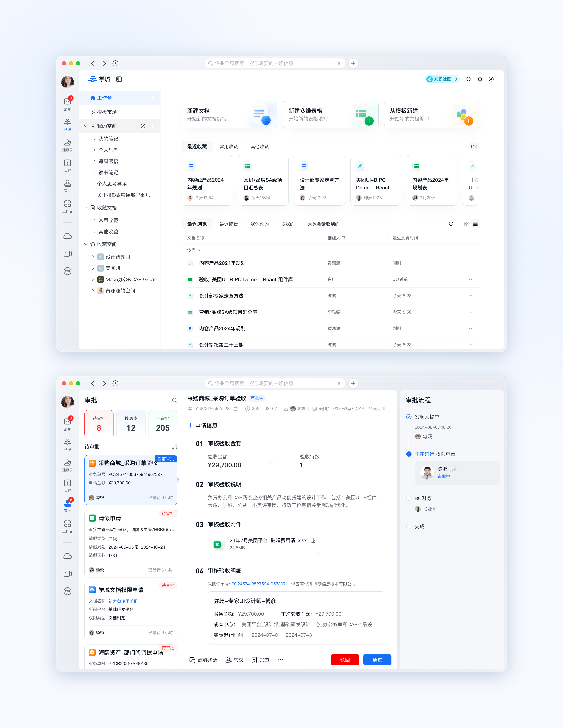Viewport: 563px width, 728px height.
Task: Switch to grid view in recent documents
Action: click(466, 224)
